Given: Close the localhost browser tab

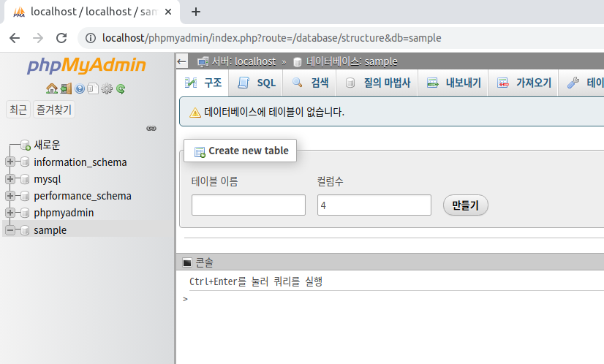Looking at the screenshot, I should coord(168,12).
